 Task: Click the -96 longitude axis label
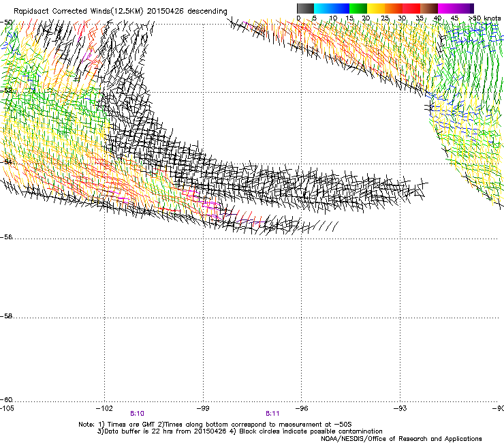tap(302, 408)
